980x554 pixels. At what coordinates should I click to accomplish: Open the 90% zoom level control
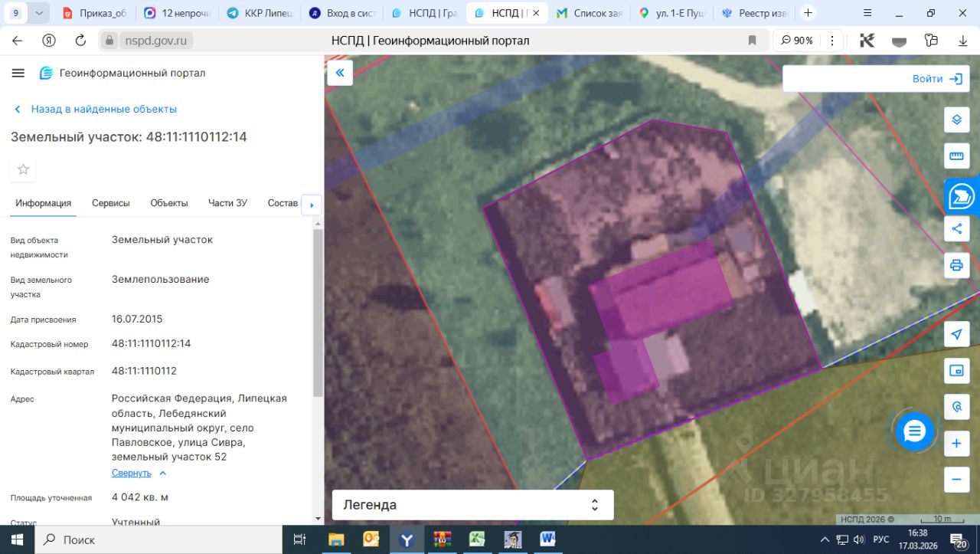click(797, 41)
